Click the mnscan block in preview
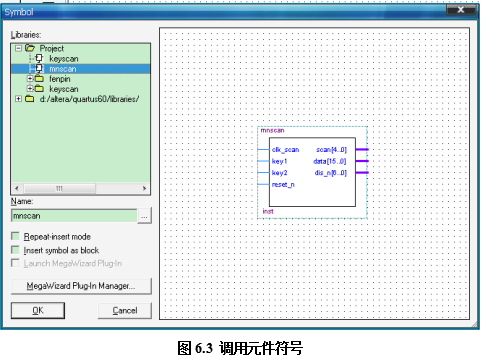Viewport: 481px width, 364px height. tap(312, 172)
